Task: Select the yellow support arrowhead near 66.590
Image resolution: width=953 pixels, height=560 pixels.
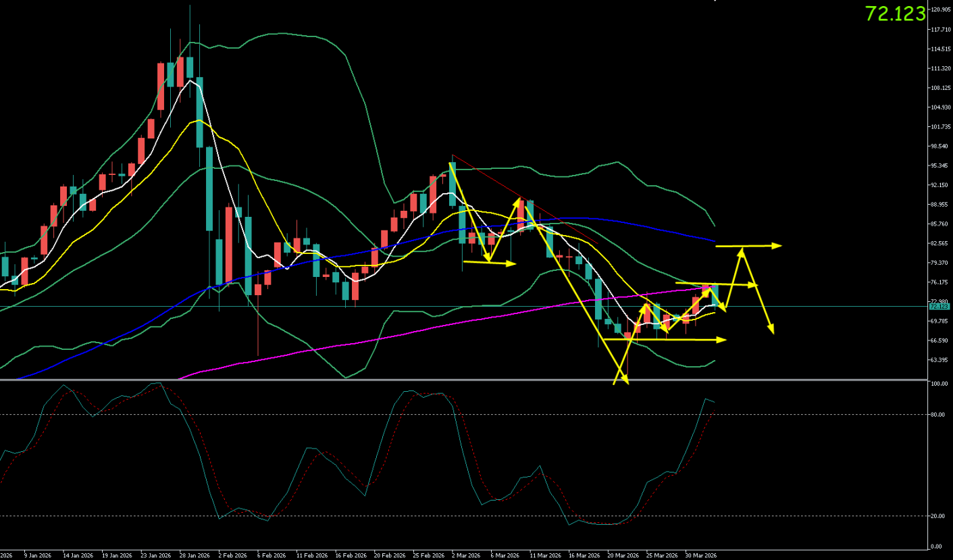Action: click(722, 340)
